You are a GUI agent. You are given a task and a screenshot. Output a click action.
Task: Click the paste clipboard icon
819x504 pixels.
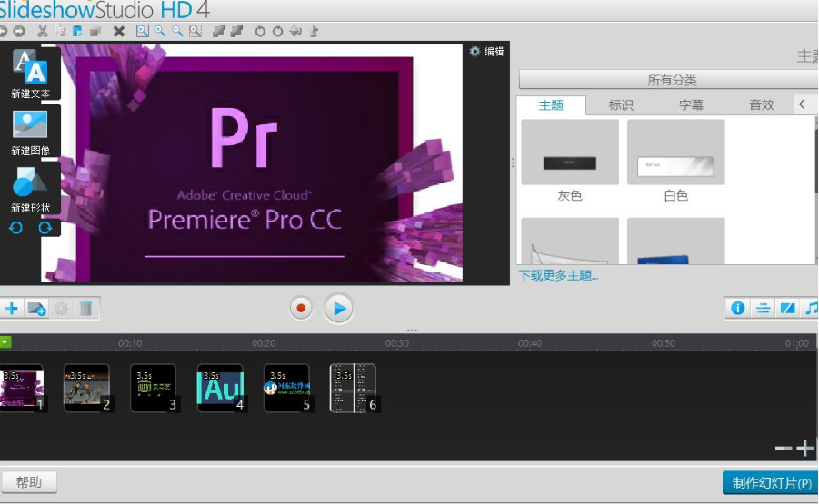click(x=77, y=31)
